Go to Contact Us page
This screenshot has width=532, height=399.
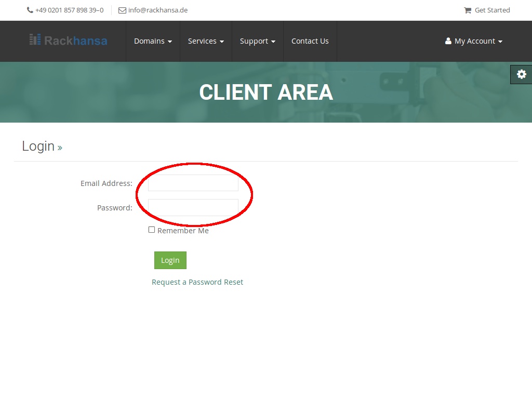point(310,41)
